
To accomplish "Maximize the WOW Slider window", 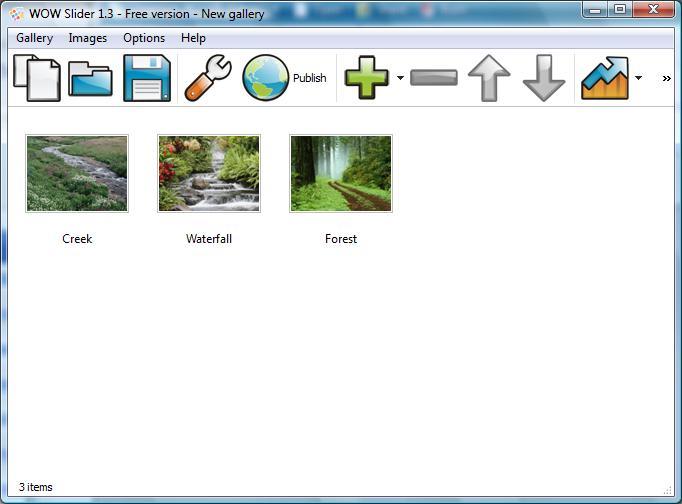I will [620, 10].
